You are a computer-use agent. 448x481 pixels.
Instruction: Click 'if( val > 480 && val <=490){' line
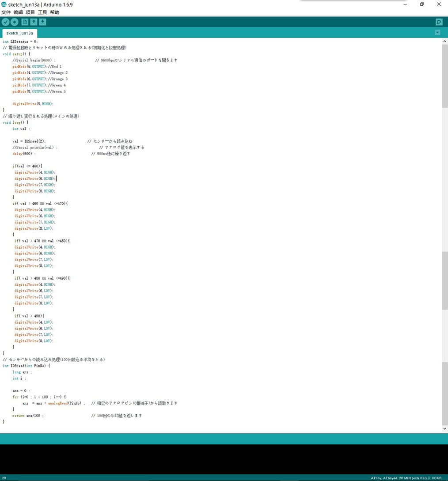coord(42,279)
